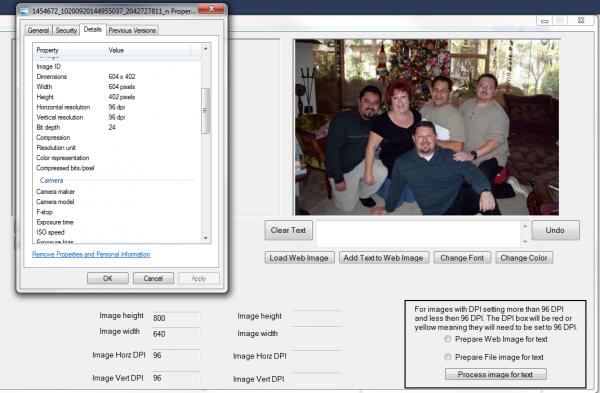This screenshot has width=600, height=393.
Task: Click the Undo button
Action: pyautogui.click(x=555, y=230)
